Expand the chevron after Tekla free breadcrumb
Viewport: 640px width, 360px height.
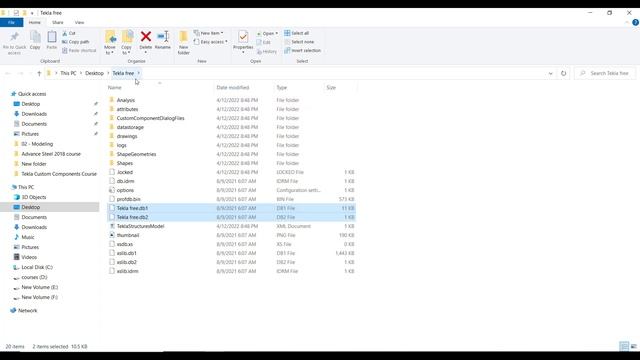point(138,73)
